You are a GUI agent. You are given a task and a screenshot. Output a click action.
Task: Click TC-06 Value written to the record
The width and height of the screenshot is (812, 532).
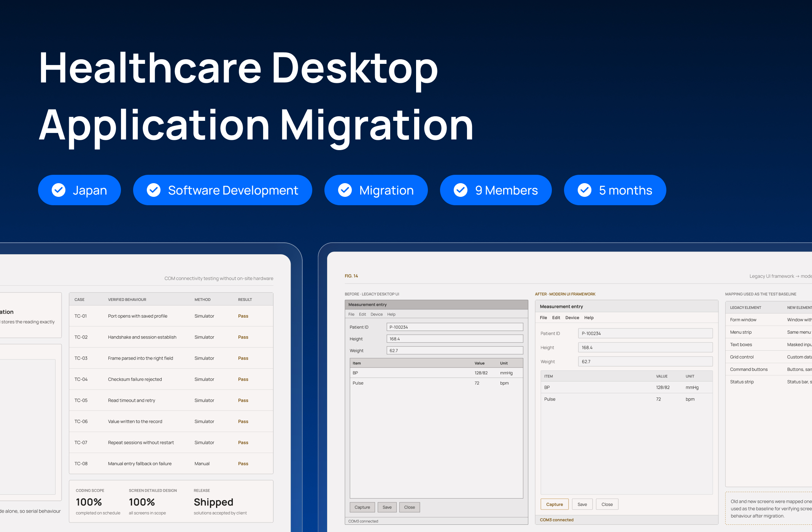pos(171,421)
